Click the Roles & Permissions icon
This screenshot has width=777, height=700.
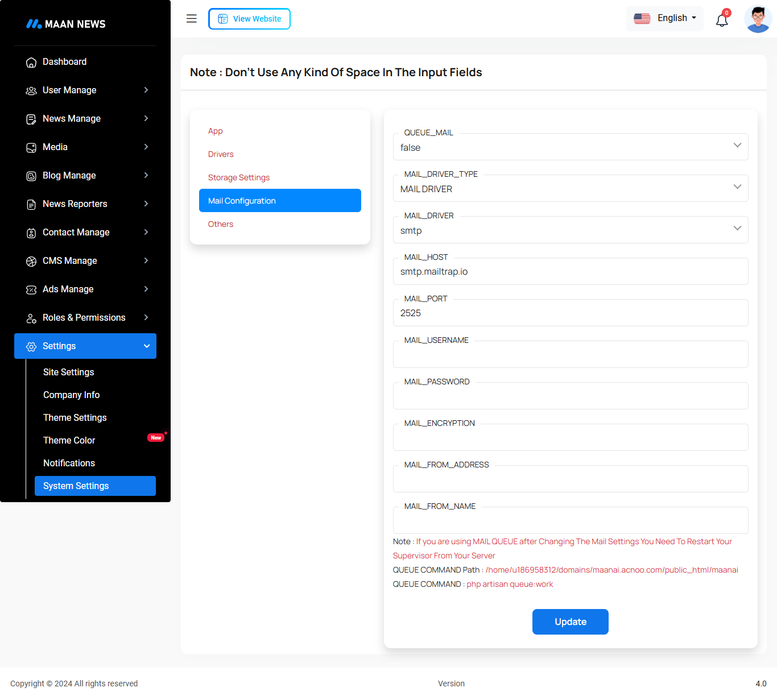coord(31,318)
